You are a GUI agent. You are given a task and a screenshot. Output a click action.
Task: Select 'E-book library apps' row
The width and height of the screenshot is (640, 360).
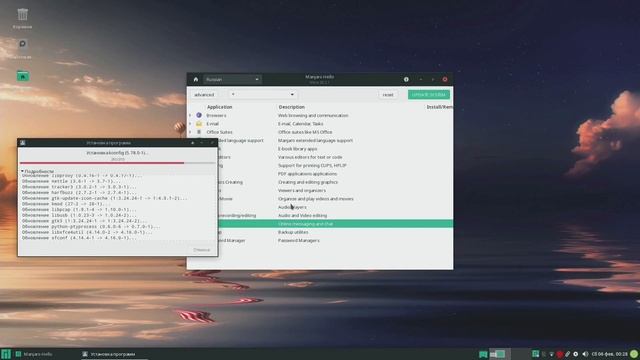298,149
